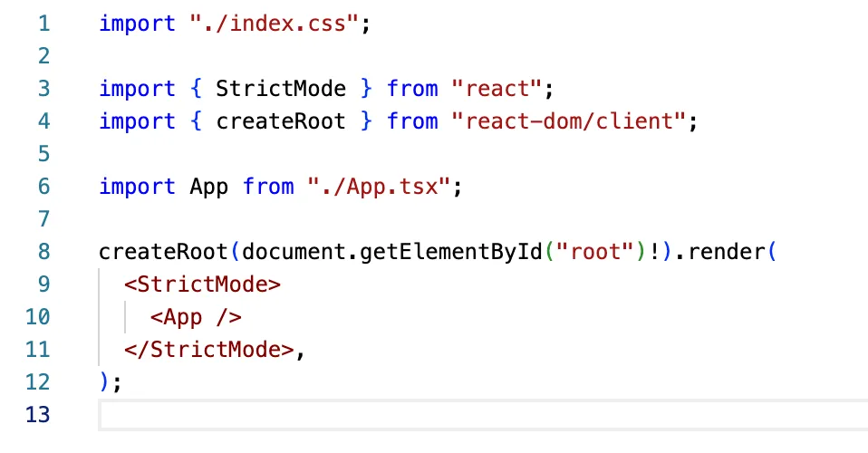This screenshot has height=453, width=868.
Task: Click line number 10 in the gutter
Action: 38,317
